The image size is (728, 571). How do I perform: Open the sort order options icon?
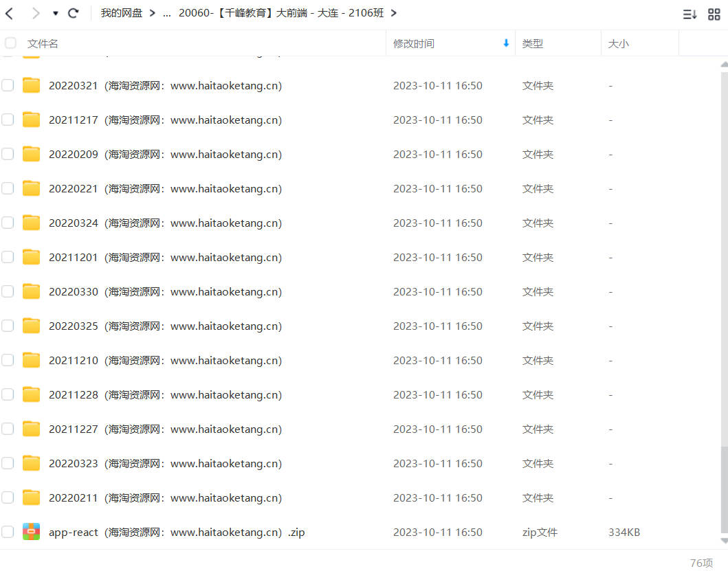click(x=690, y=14)
